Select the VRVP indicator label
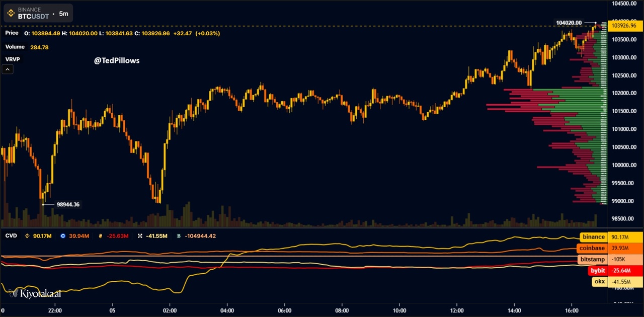The height and width of the screenshot is (317, 644). [x=13, y=59]
